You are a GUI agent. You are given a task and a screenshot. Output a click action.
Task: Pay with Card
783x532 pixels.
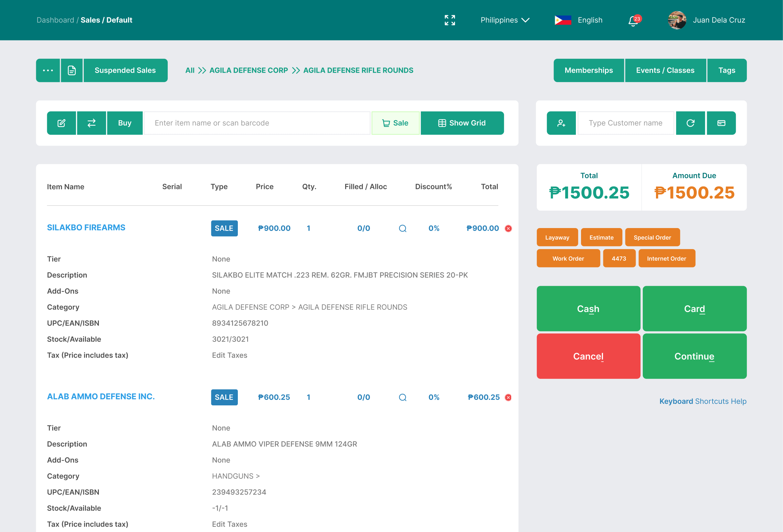[694, 309]
